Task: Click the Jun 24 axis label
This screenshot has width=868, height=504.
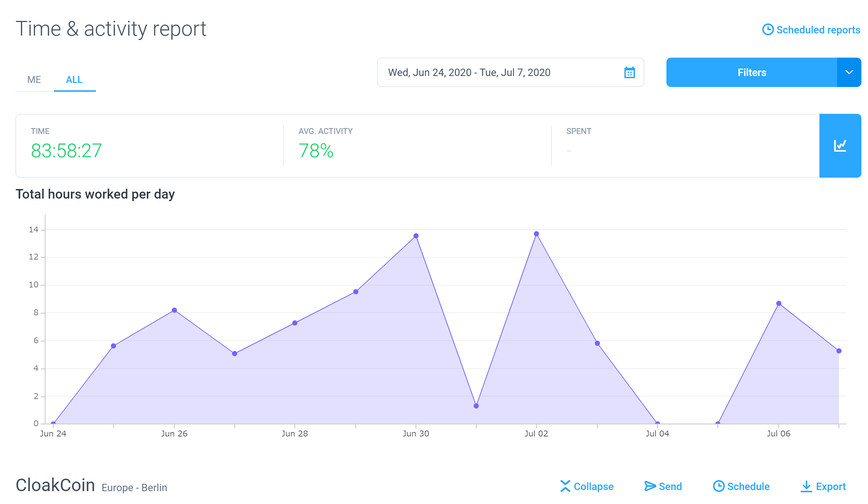Action: [x=53, y=434]
